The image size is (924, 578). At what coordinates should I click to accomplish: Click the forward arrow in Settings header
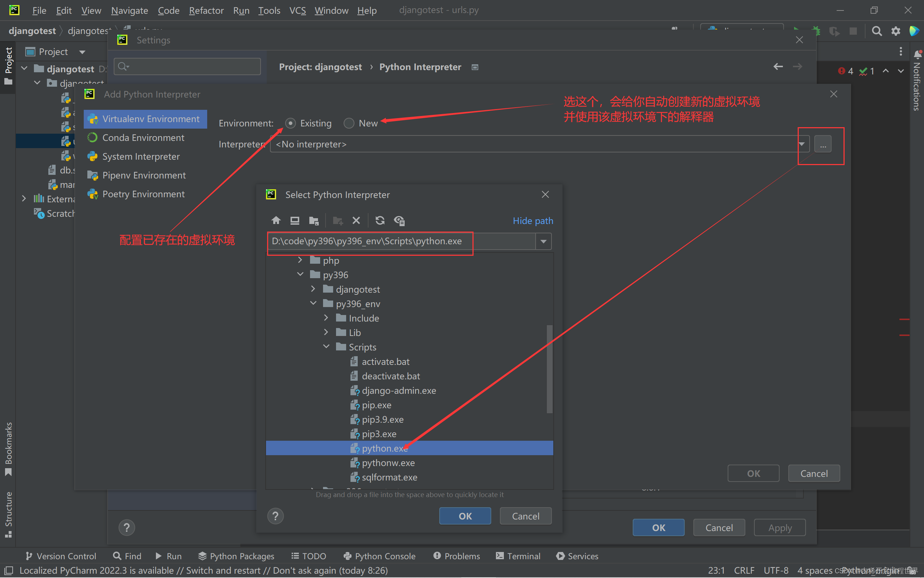798,67
